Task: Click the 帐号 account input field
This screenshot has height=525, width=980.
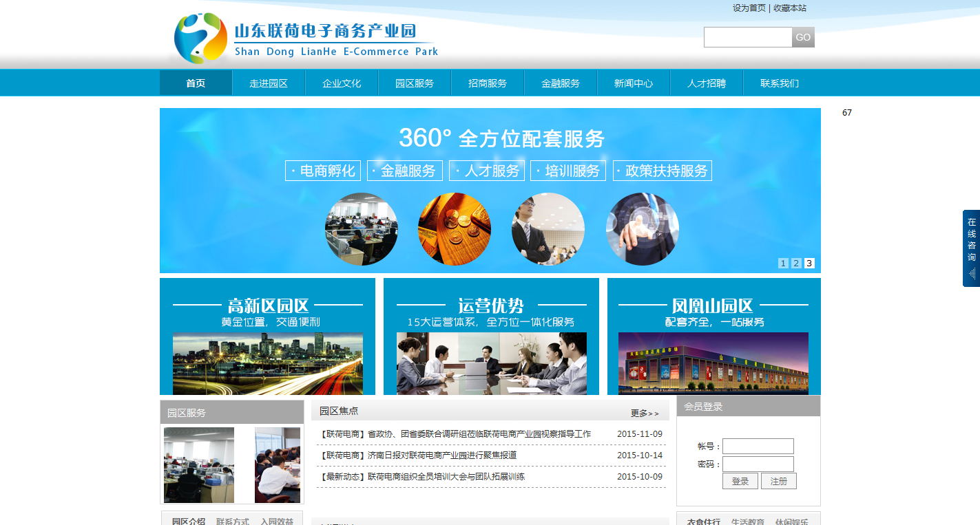Action: pyautogui.click(x=758, y=447)
